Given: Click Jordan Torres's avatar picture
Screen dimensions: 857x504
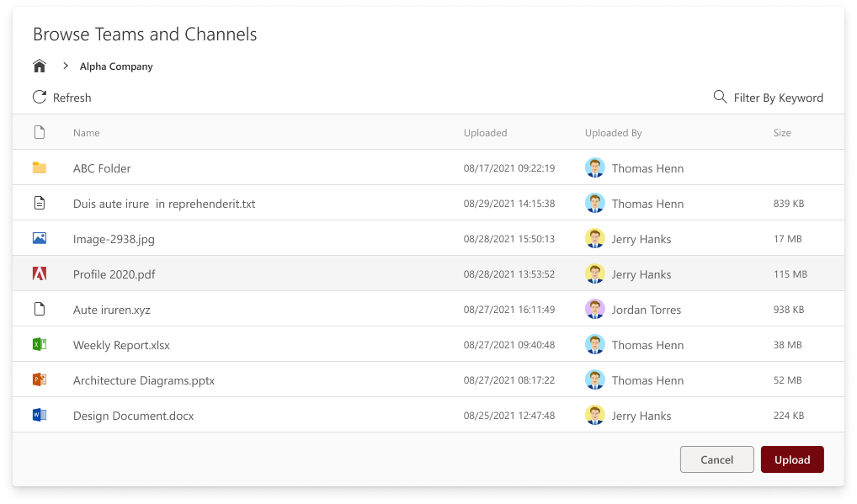Looking at the screenshot, I should pyautogui.click(x=595, y=309).
